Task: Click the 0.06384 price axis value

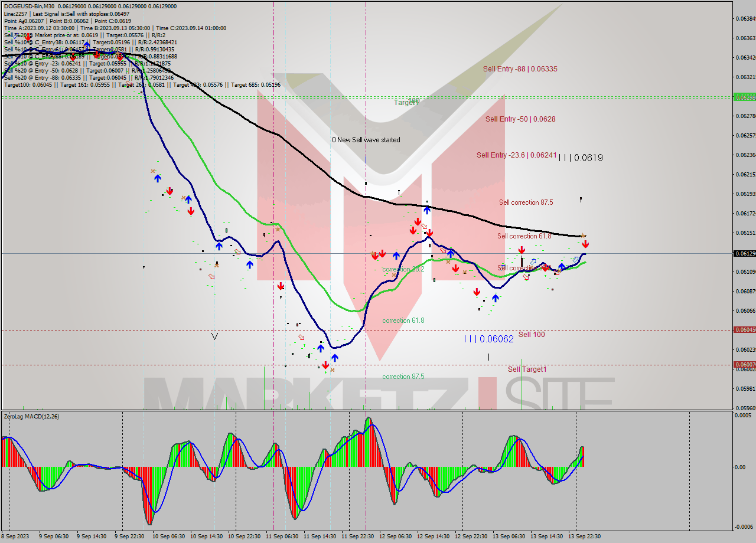Action: [x=745, y=18]
